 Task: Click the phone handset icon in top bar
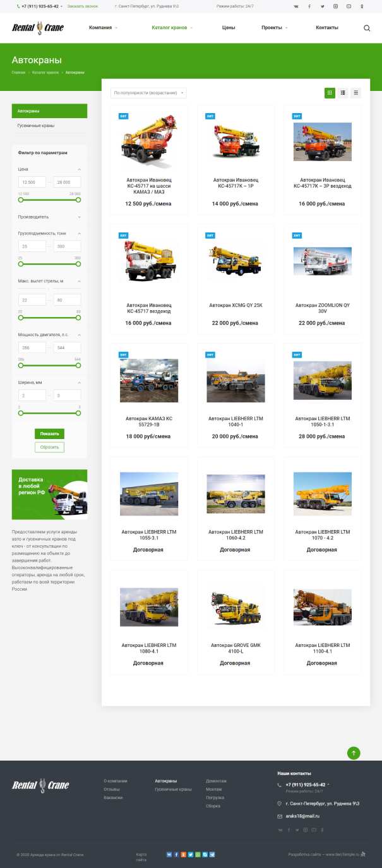pyautogui.click(x=18, y=6)
